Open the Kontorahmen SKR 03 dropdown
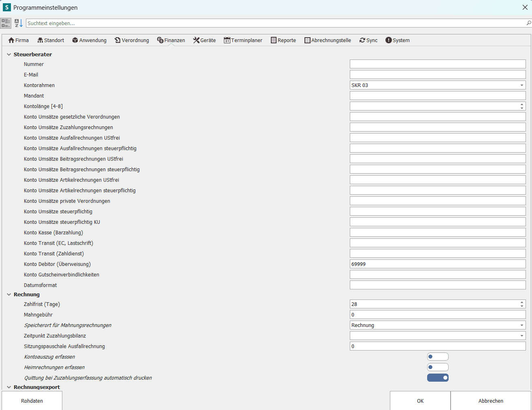The height and width of the screenshot is (410, 532). (522, 85)
